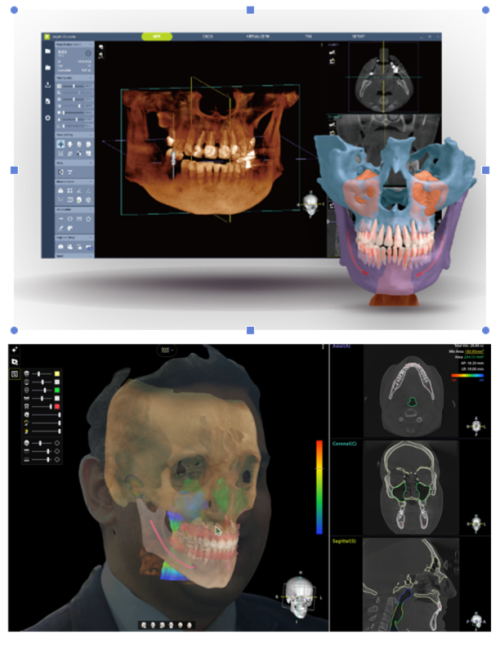Image resolution: width=500 pixels, height=648 pixels.
Task: Toggle the diamond beside the lower head slider
Action: [57, 443]
